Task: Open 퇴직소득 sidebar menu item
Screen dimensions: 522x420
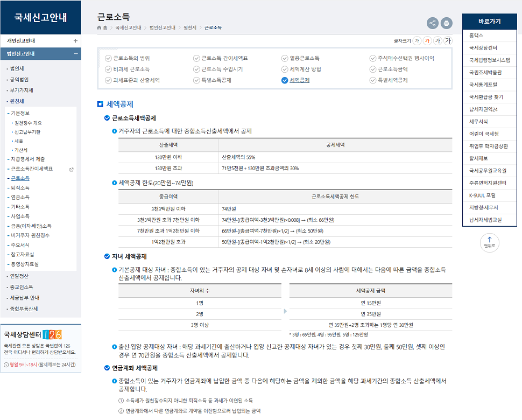Action: tap(20, 188)
